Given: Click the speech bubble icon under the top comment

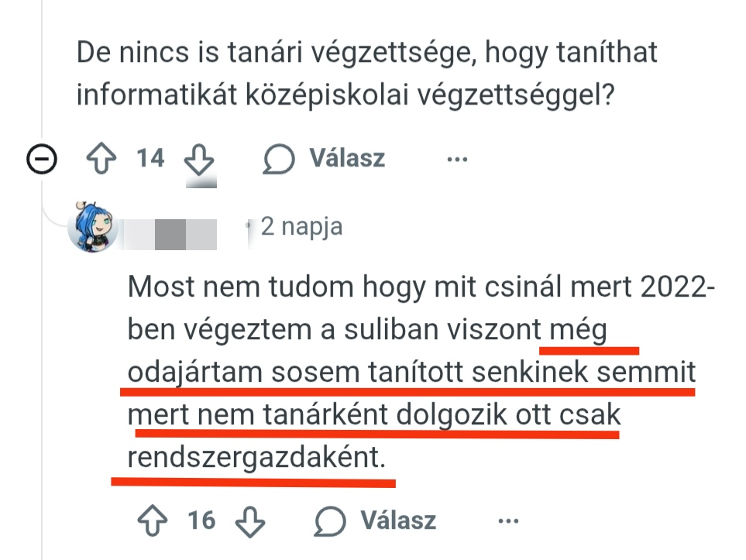Looking at the screenshot, I should tap(279, 160).
